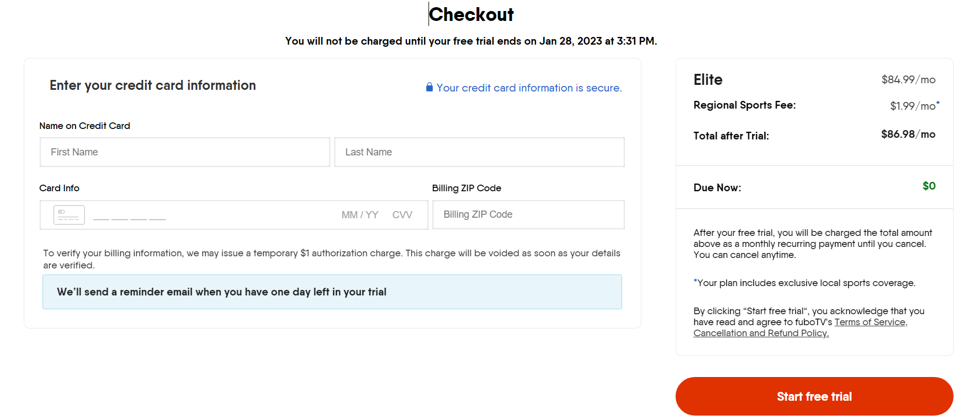The width and height of the screenshot is (980, 420).
Task: Click the recurring payment explanation text
Action: [x=813, y=244]
